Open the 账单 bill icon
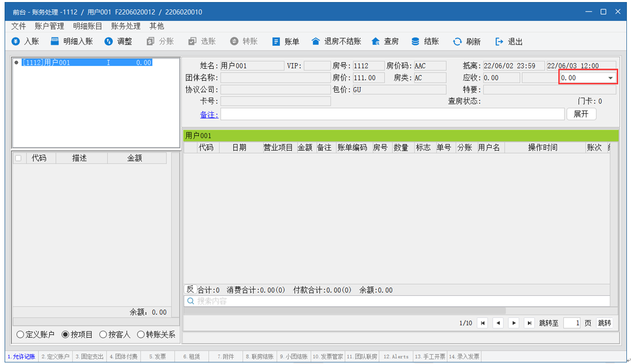 pos(276,41)
